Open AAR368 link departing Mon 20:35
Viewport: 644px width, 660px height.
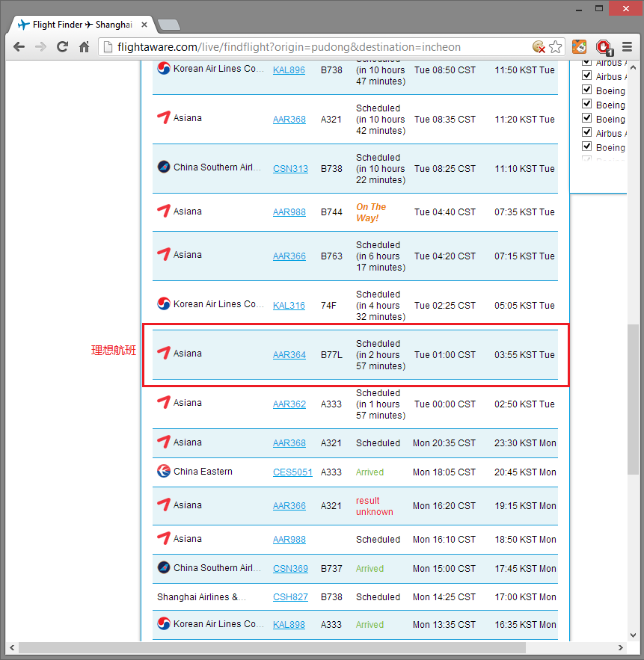click(289, 442)
